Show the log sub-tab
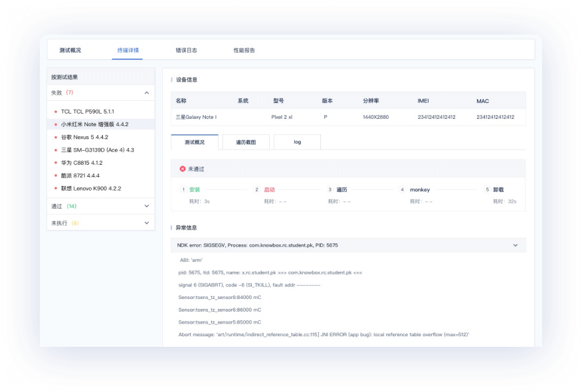582x392 pixels. (297, 142)
